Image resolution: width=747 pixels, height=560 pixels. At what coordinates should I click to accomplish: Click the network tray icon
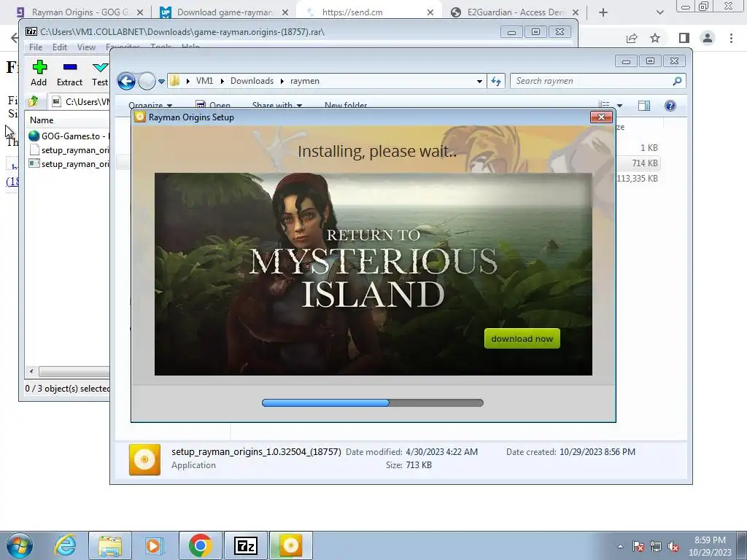[x=656, y=547]
